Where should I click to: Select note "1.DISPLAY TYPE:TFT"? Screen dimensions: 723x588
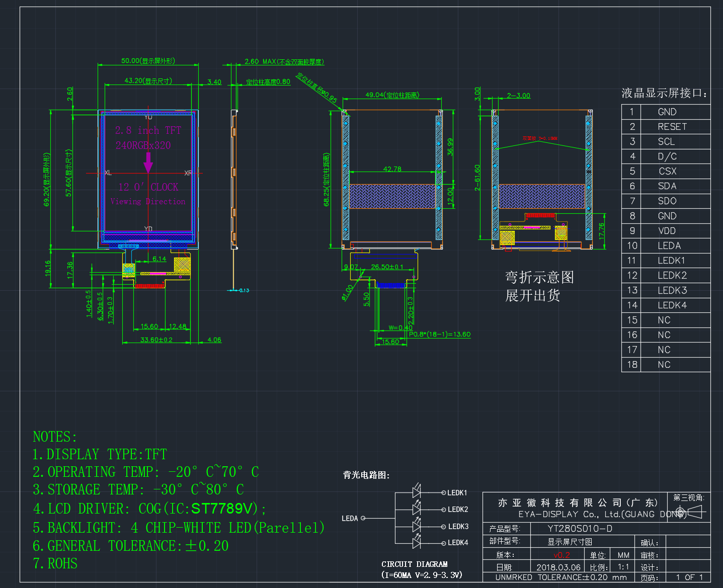100,454
